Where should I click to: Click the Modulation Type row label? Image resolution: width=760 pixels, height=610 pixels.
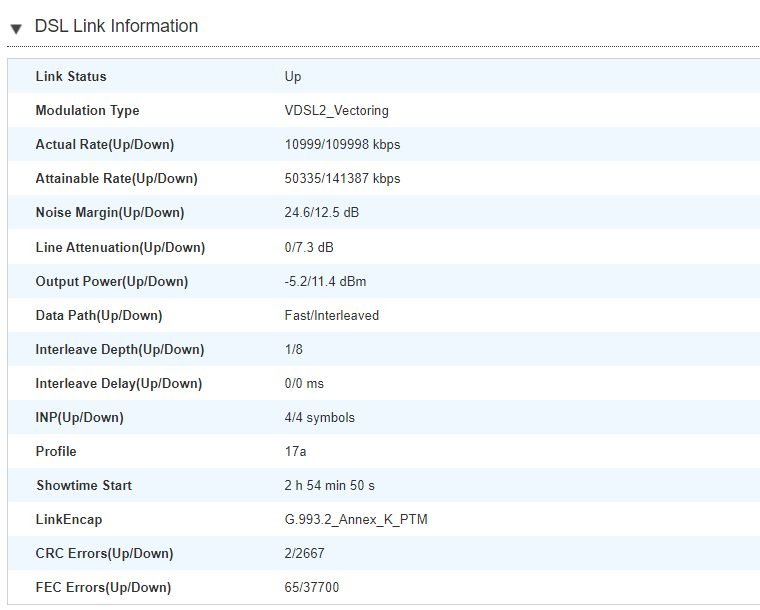(87, 111)
